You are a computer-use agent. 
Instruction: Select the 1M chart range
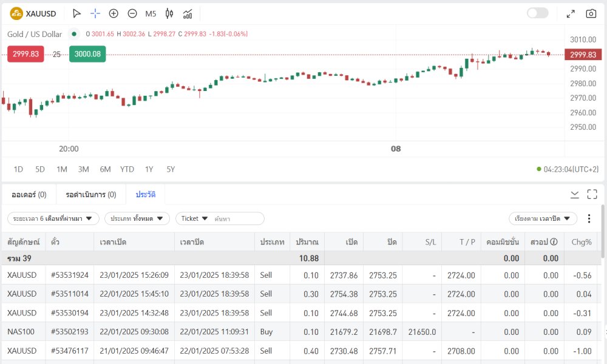tap(62, 169)
